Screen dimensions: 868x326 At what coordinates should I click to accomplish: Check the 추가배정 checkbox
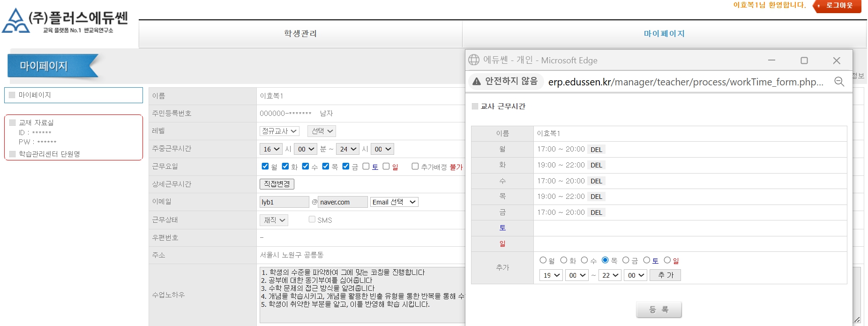point(415,166)
